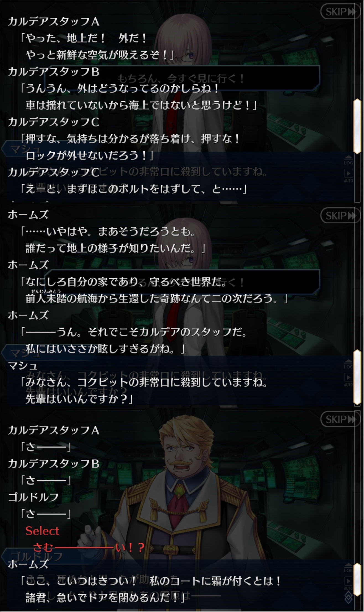Click the scrollbar handle in the ホームズ panel
The width and height of the screenshot is (364, 612).
[357, 377]
